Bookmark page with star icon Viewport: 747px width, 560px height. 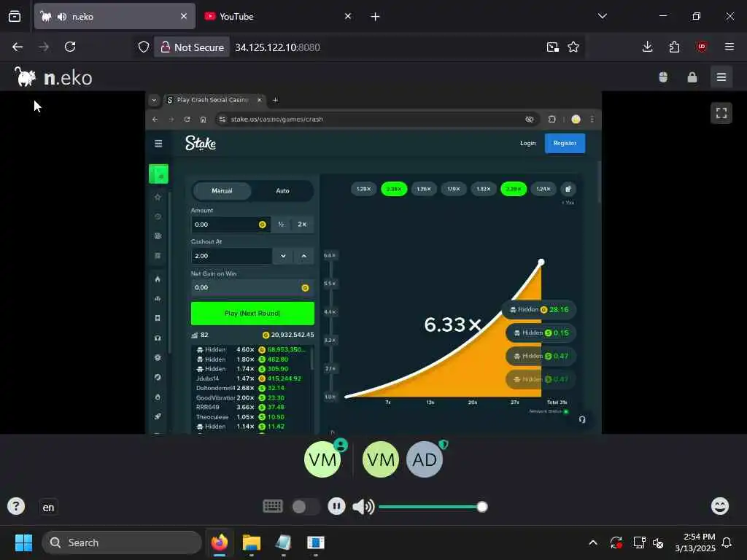(x=573, y=47)
